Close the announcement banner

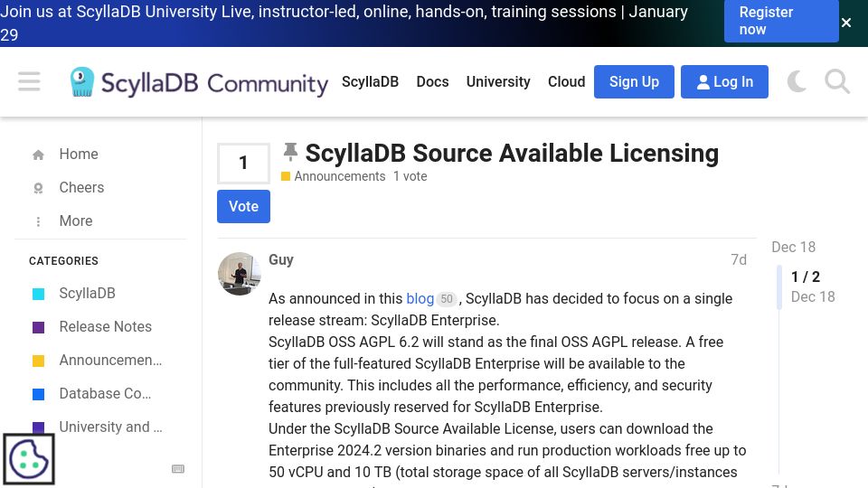point(846,23)
